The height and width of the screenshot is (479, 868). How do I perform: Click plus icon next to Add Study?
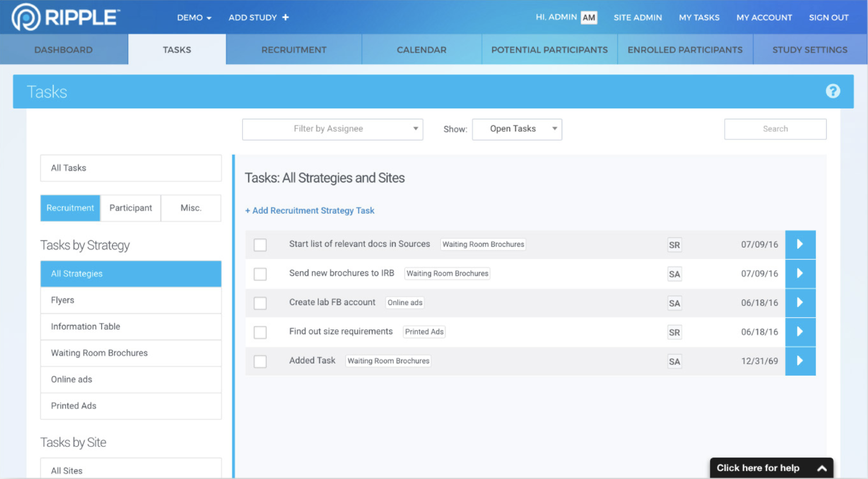285,17
